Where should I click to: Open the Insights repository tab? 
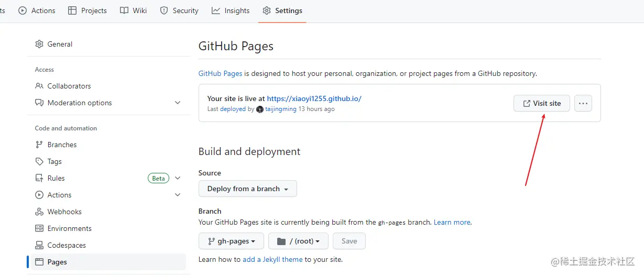pyautogui.click(x=231, y=10)
